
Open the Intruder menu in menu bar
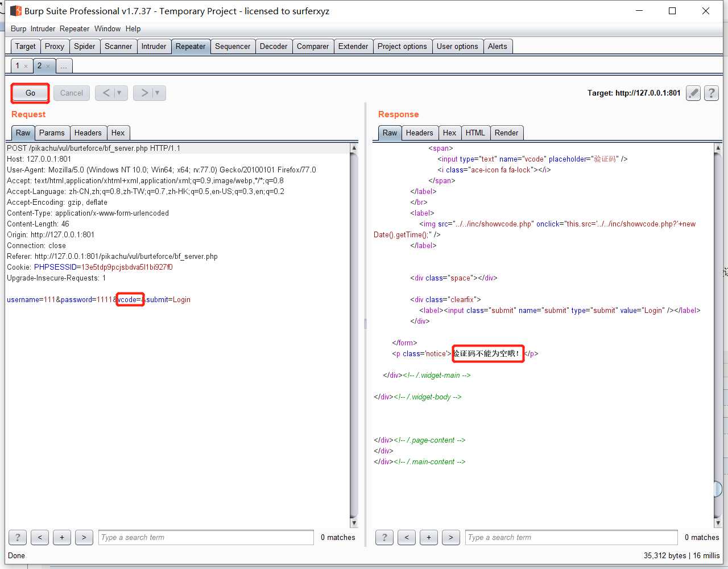pyautogui.click(x=43, y=28)
